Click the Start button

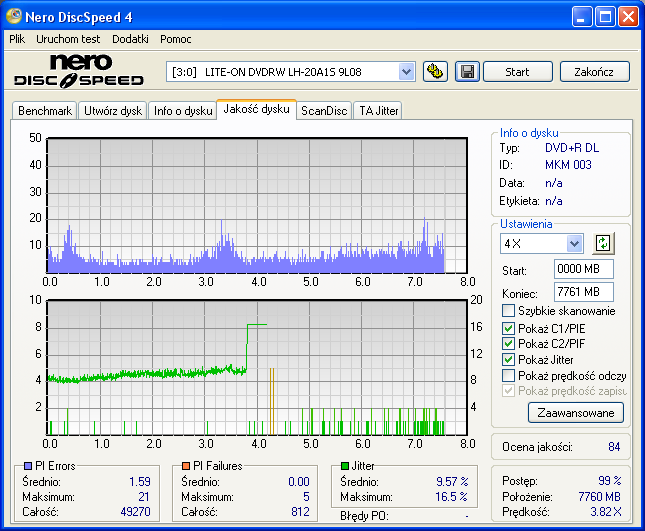[x=517, y=72]
